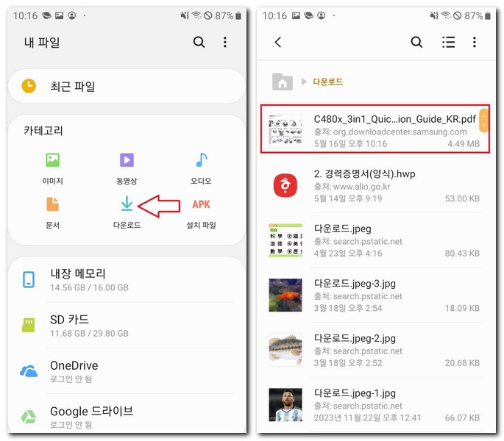Tap the 카테고리 section heading
The width and height of the screenshot is (504, 441).
click(43, 130)
